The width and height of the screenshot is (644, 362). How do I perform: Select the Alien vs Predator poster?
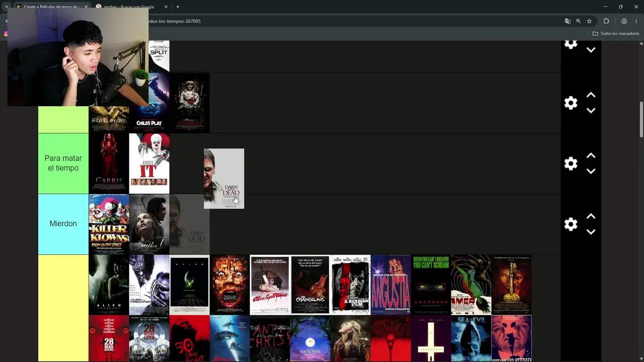[149, 285]
